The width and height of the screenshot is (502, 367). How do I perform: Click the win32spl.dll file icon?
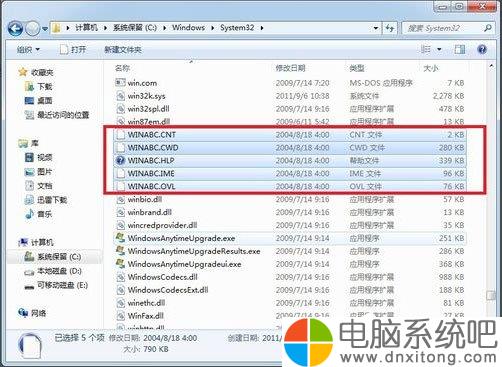[x=120, y=109]
